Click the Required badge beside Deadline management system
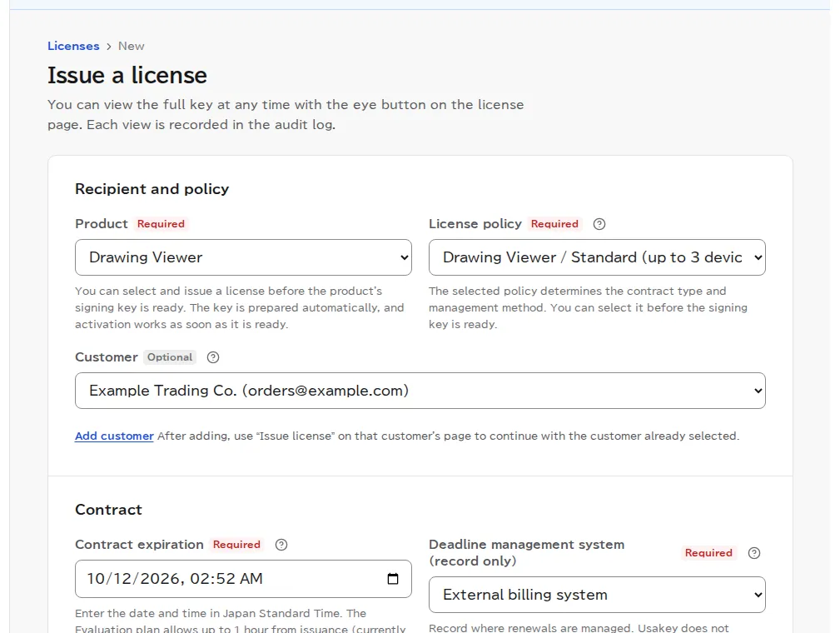 (708, 553)
